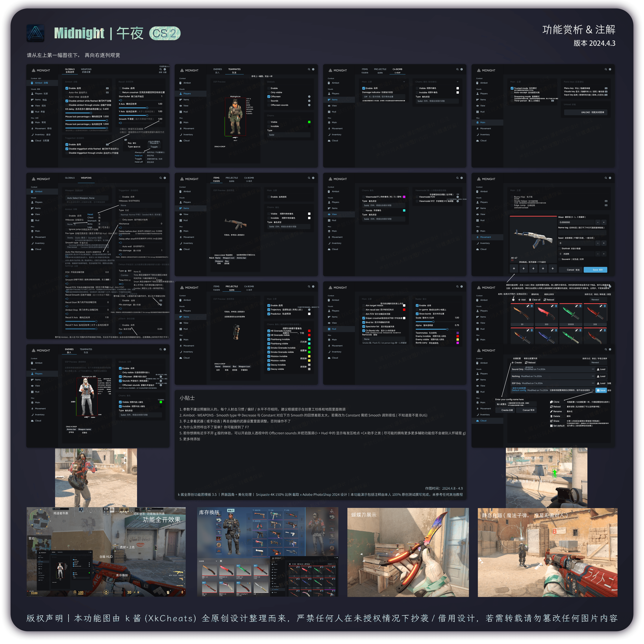
Task: Enable the Return crosshair checkbox
Action: (120, 92)
